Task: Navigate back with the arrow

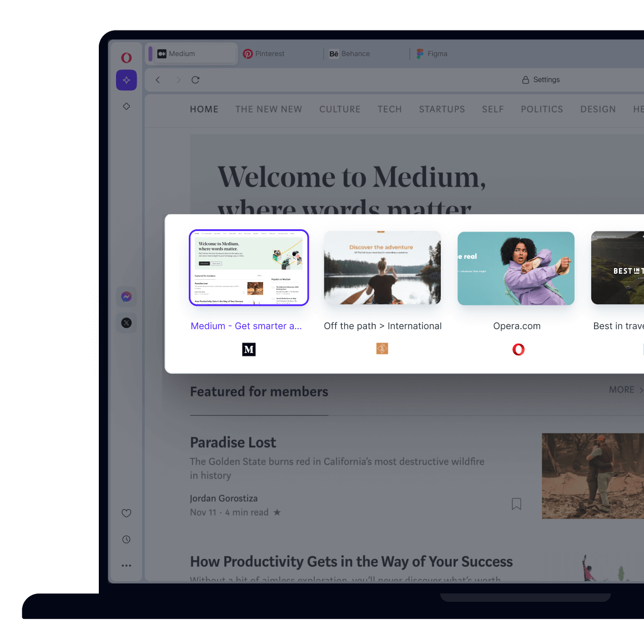Action: (158, 79)
